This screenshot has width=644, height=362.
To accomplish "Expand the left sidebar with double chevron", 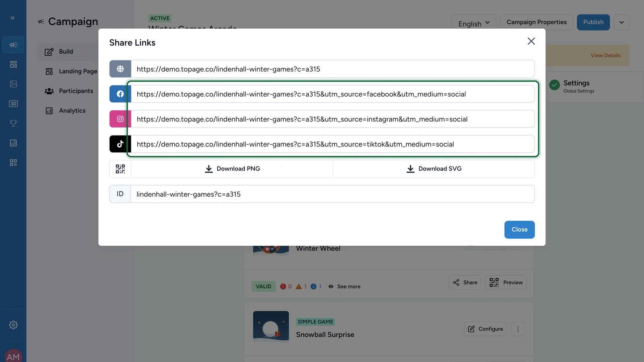I will [x=13, y=18].
